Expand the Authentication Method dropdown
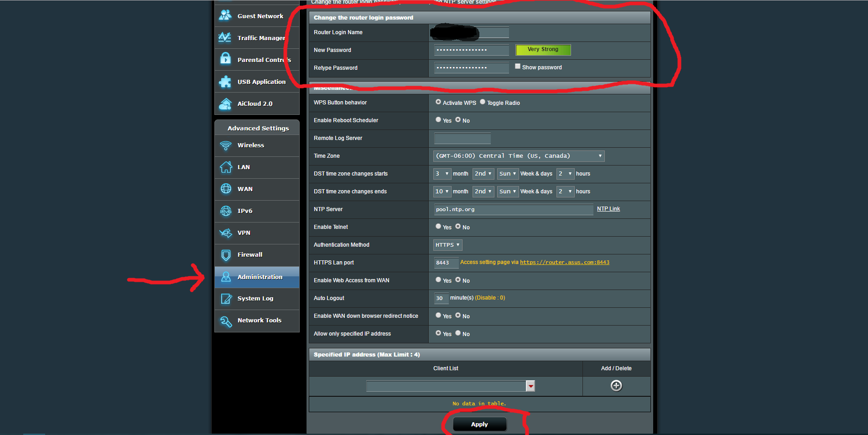868x435 pixels. (447, 245)
